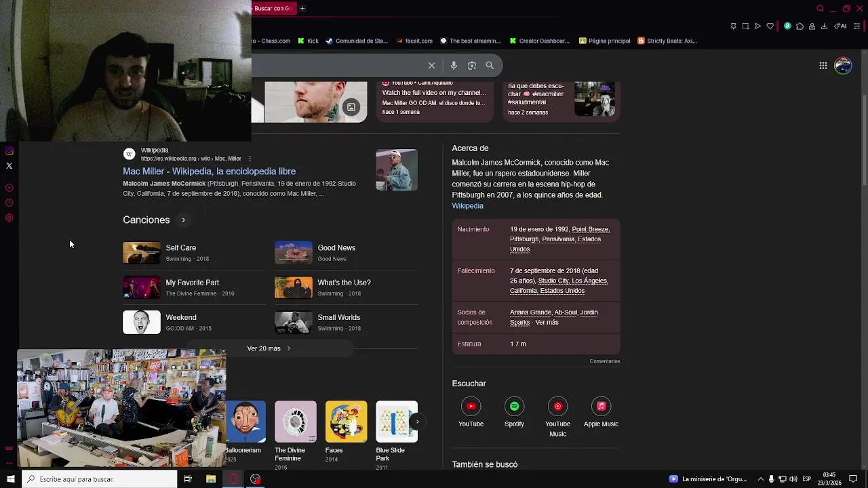Viewport: 868px width, 488px height.
Task: Click the taskbar search field 'Escribe aquí para buscar'
Action: click(x=99, y=479)
